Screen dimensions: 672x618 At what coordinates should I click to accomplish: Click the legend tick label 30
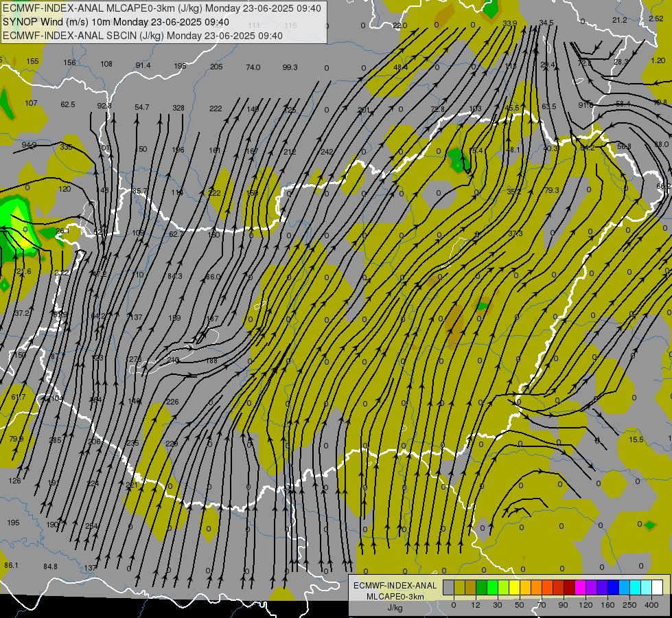pyautogui.click(x=497, y=605)
